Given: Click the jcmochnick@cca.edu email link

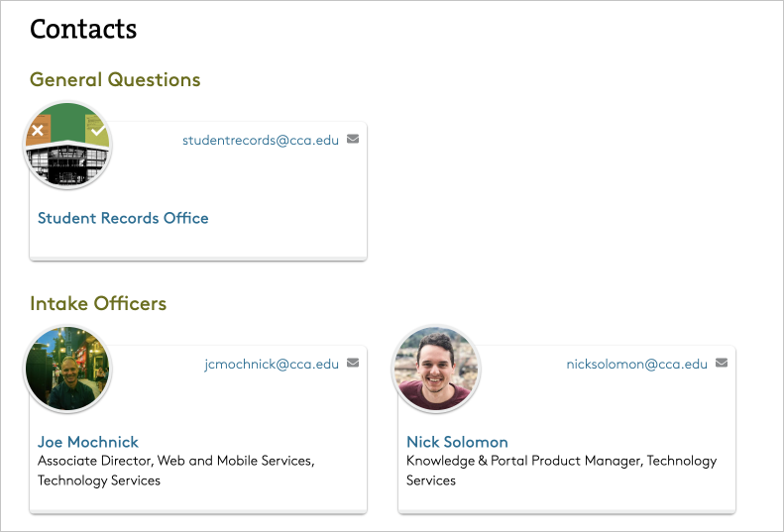Looking at the screenshot, I should 271,365.
